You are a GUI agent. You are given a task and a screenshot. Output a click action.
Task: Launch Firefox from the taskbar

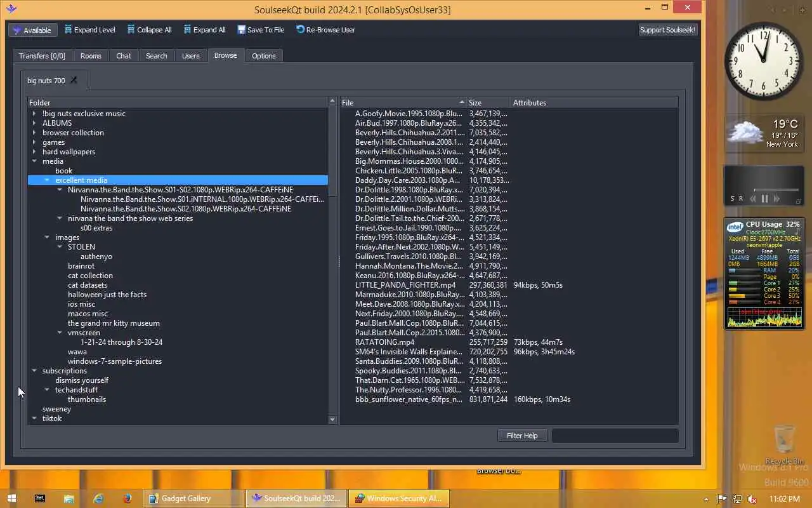pyautogui.click(x=127, y=498)
